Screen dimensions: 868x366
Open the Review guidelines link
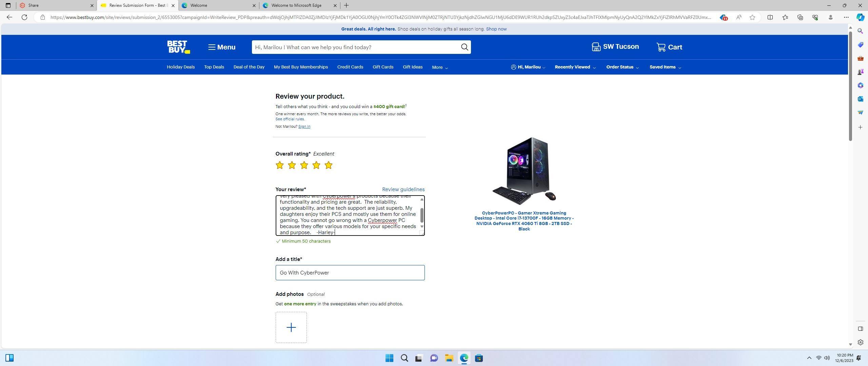tap(403, 189)
